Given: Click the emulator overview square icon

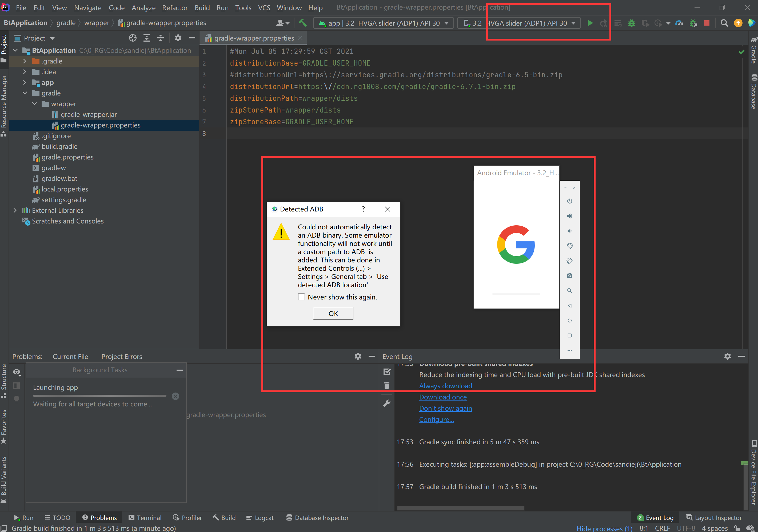Looking at the screenshot, I should 569,336.
